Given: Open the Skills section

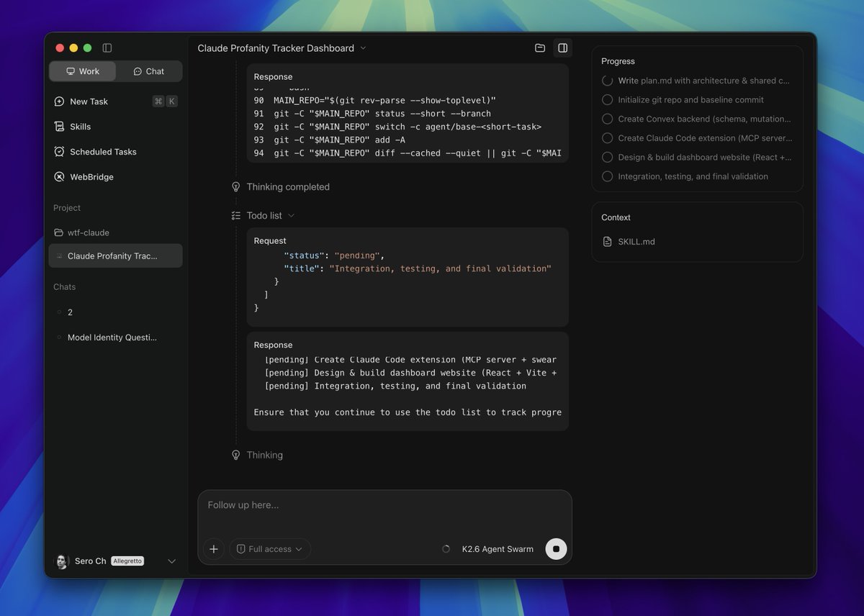Looking at the screenshot, I should point(115,127).
